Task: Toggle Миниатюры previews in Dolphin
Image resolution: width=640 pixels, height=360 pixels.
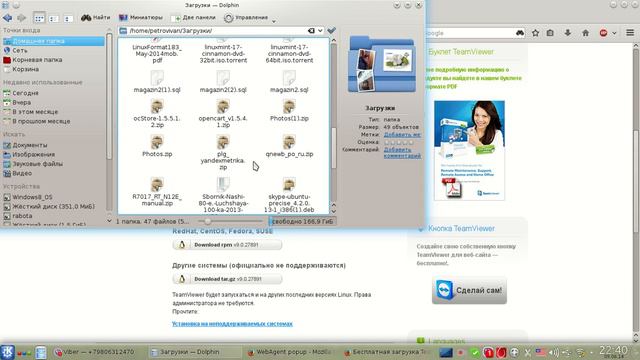Action: coord(140,18)
